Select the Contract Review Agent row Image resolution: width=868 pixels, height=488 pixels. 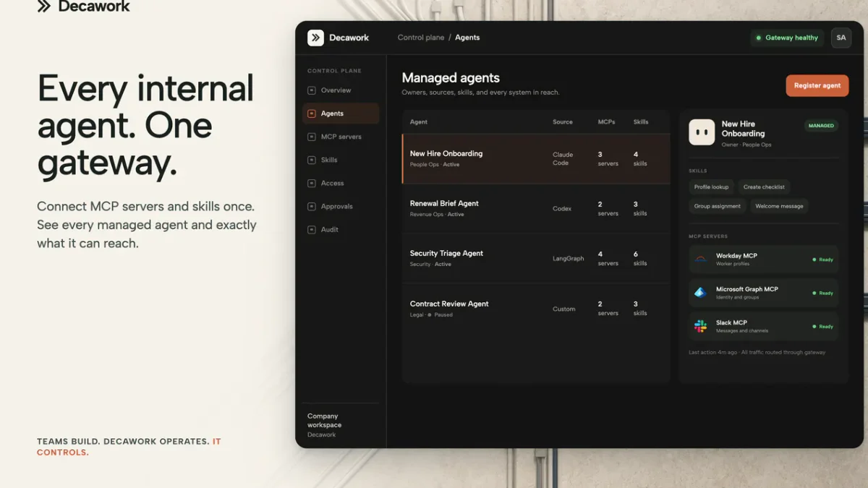536,309
